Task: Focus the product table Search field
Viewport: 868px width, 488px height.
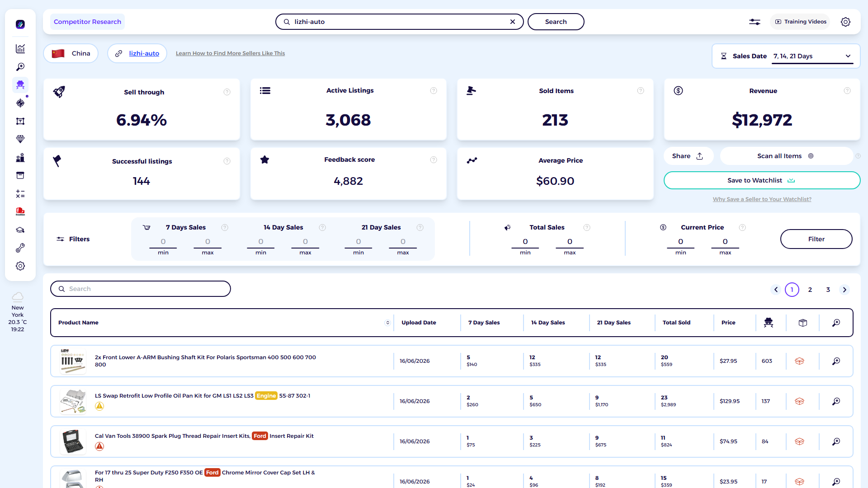Action: click(141, 289)
